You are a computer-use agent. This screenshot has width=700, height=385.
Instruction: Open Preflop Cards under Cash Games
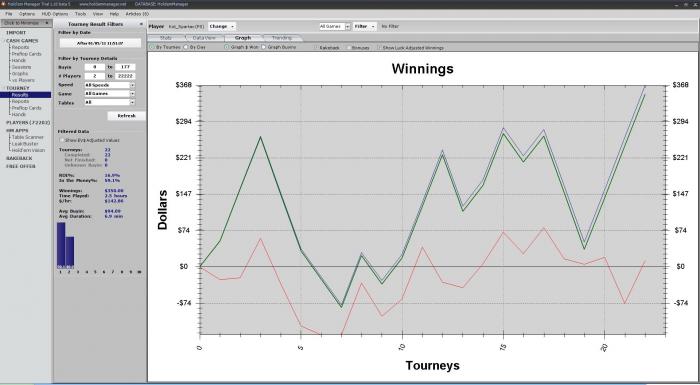tap(26, 54)
